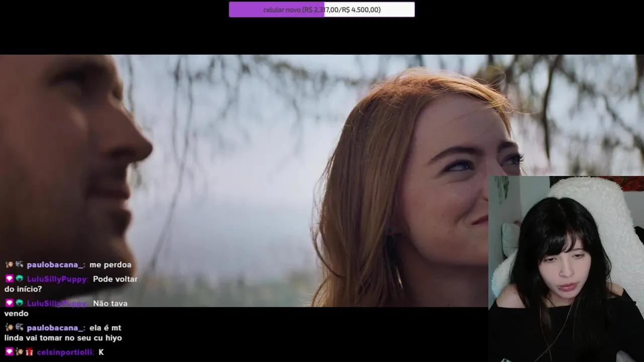The image size is (644, 362).
Task: Click paulobacana_ username beside 'me perdoa'
Action: [x=55, y=265]
